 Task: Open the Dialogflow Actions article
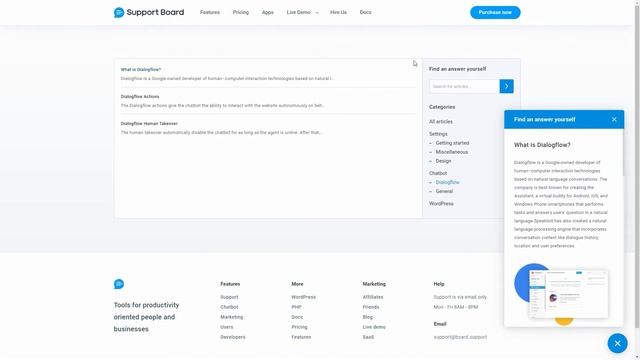click(140, 96)
